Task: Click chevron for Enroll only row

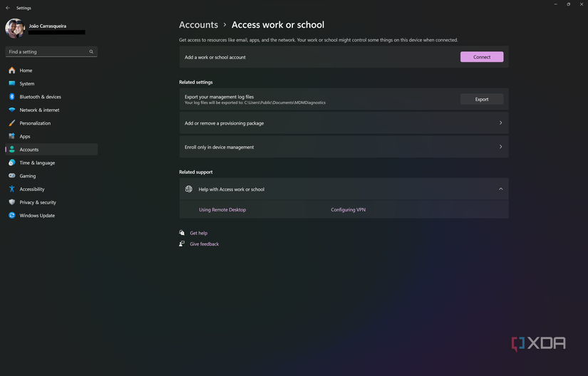Action: (x=500, y=147)
